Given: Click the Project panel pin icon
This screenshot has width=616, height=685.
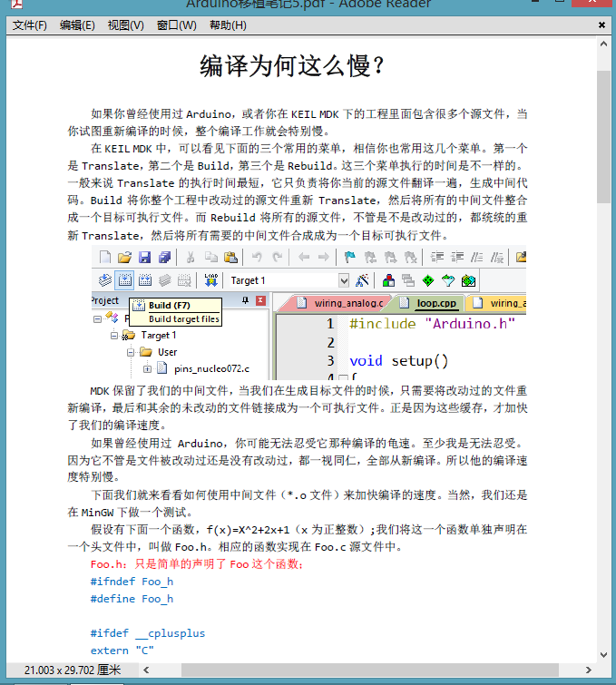Looking at the screenshot, I should point(246,300).
